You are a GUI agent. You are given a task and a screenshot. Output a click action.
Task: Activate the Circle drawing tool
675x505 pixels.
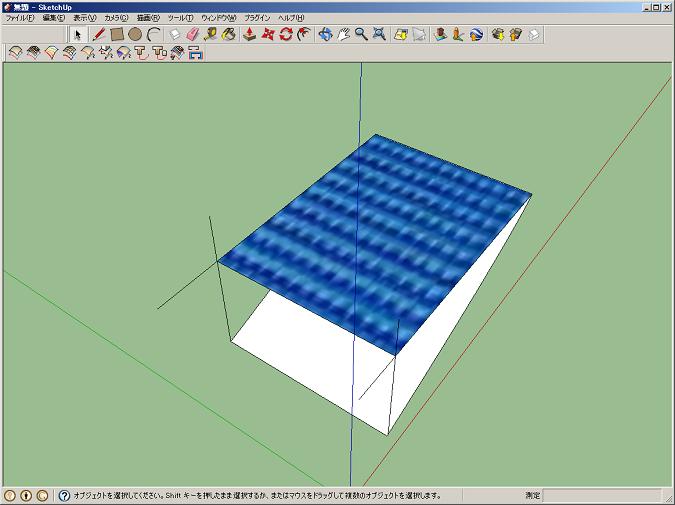tap(135, 34)
